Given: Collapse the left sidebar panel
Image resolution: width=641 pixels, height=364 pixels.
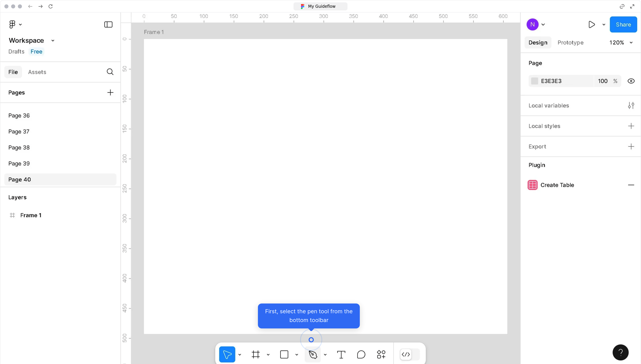Looking at the screenshot, I should pos(108,24).
